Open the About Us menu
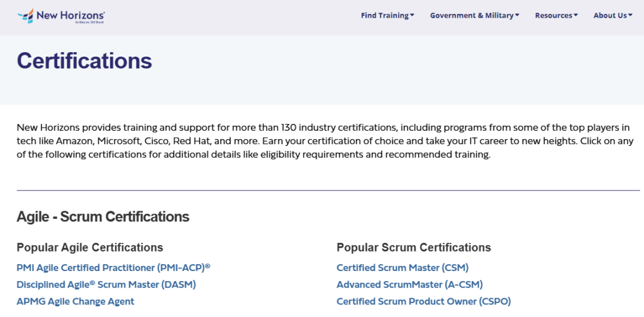This screenshot has width=644, height=317. 613,16
